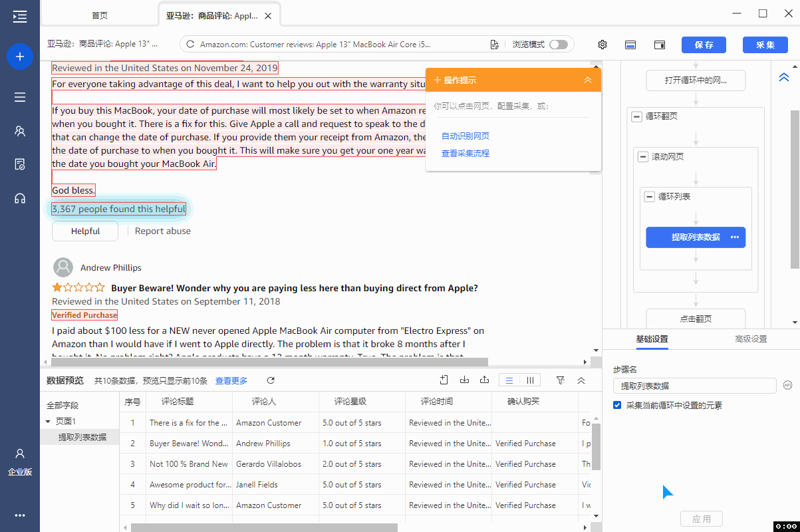This screenshot has height=532, width=800.
Task: Collapse the 页面1 tree item
Action: (x=48, y=422)
